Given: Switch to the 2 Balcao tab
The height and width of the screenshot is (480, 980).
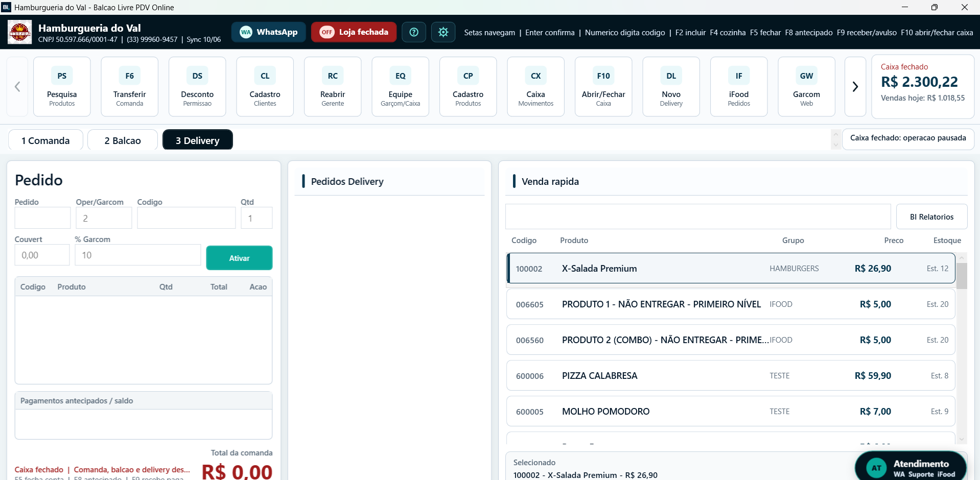Looking at the screenshot, I should coord(123,140).
